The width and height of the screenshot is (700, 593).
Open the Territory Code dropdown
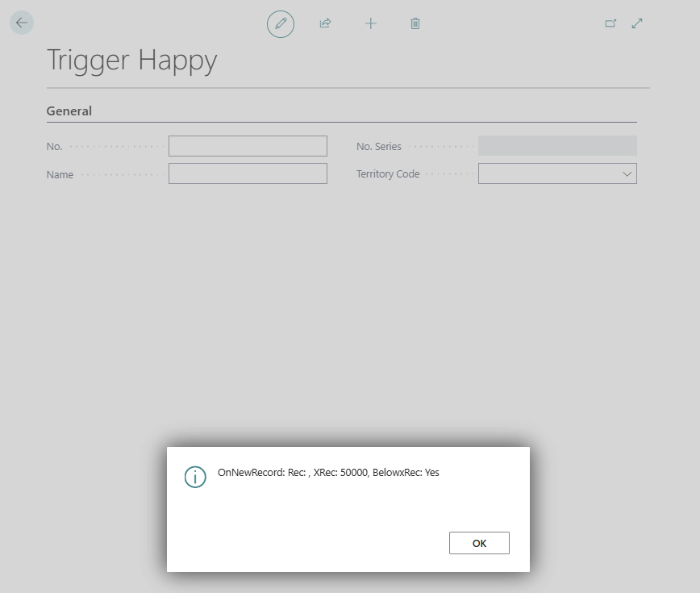[627, 173]
